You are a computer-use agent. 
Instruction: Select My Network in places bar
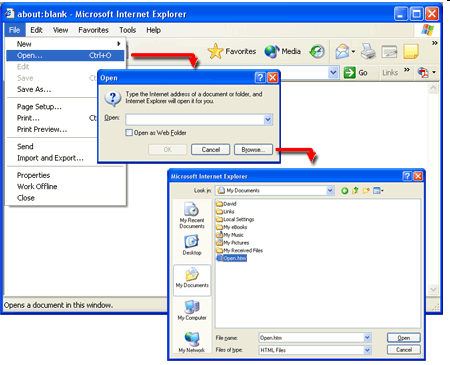click(x=192, y=342)
